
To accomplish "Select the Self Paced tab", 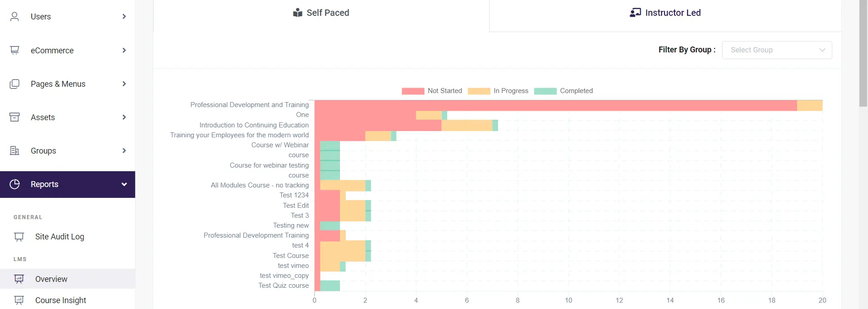I will tap(321, 13).
